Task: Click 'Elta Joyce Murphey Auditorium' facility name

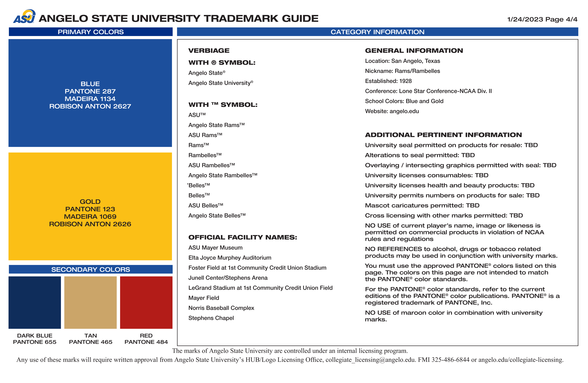Action: [x=230, y=258]
